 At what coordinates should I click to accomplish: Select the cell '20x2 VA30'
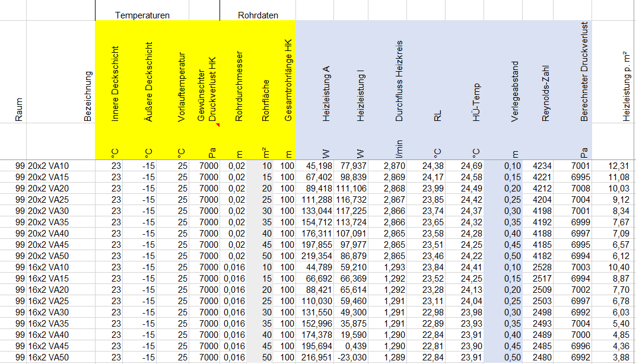click(x=61, y=211)
